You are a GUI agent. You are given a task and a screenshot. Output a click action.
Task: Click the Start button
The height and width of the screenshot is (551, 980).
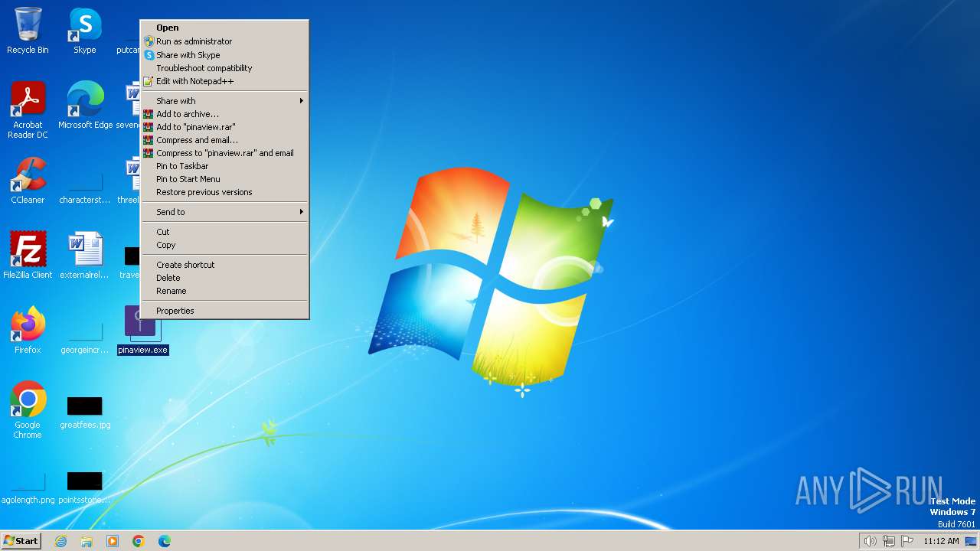21,541
